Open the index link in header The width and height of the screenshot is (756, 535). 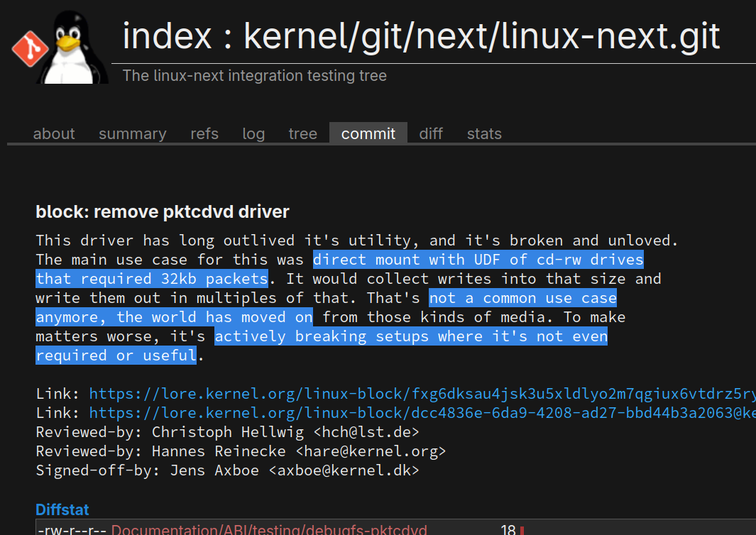(x=167, y=36)
